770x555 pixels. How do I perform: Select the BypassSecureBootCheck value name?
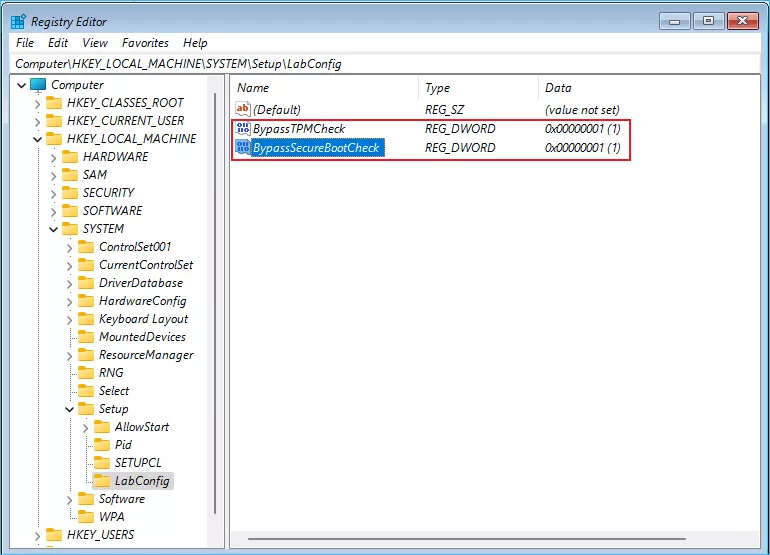(x=317, y=147)
